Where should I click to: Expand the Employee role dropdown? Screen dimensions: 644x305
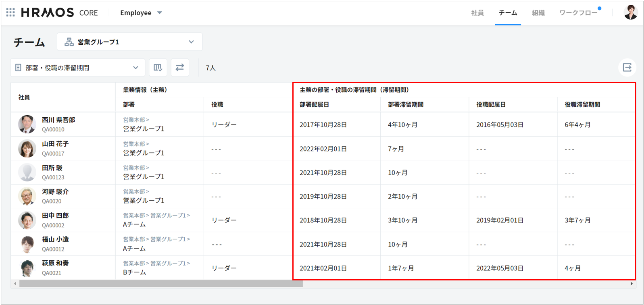(x=141, y=13)
